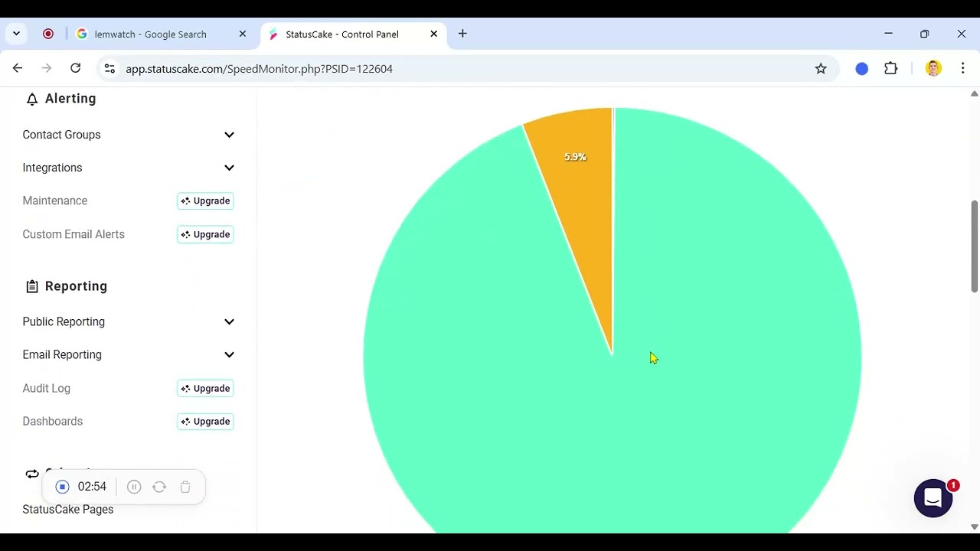This screenshot has height=551, width=980.
Task: Open the Chrome profile avatar
Action: coord(933,69)
